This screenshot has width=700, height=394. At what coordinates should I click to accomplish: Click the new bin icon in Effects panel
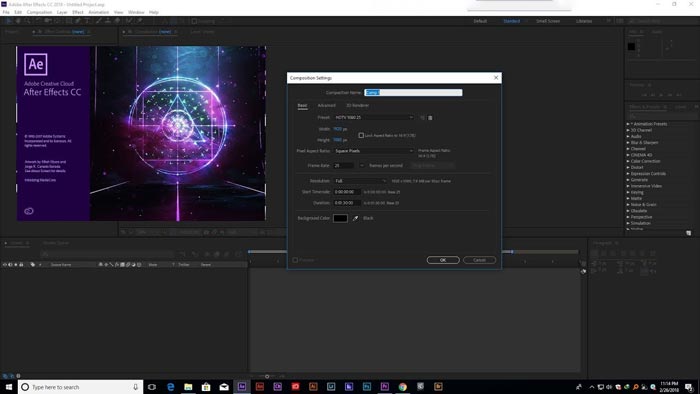[688, 233]
